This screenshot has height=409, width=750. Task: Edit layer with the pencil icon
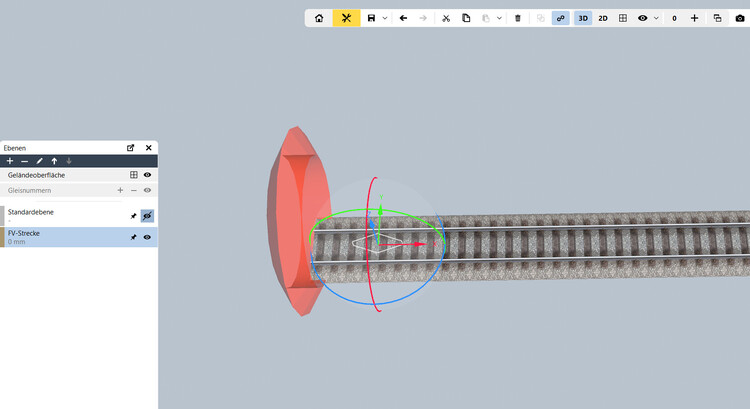[39, 161]
